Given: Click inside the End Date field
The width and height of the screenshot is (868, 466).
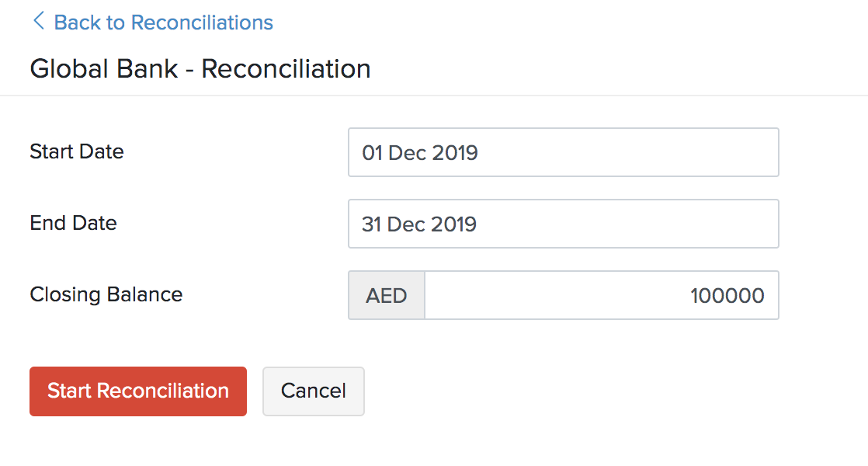Looking at the screenshot, I should coord(564,224).
